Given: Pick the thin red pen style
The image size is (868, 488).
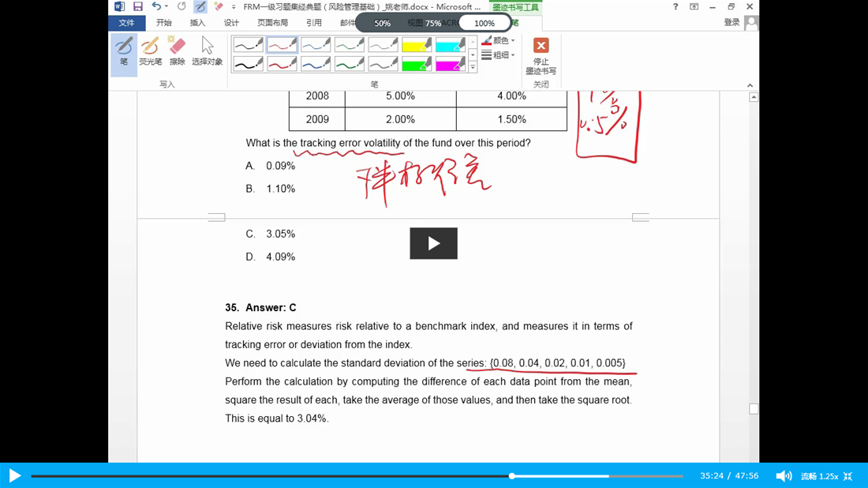Looking at the screenshot, I should [282, 45].
